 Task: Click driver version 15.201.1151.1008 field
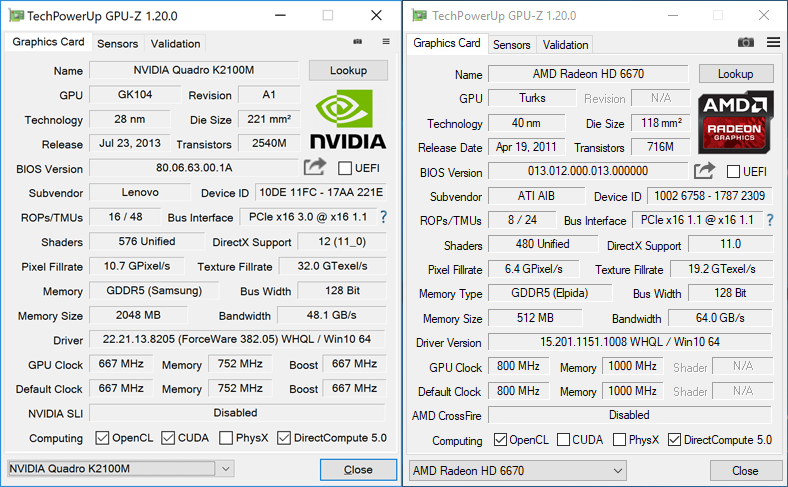[x=630, y=342]
